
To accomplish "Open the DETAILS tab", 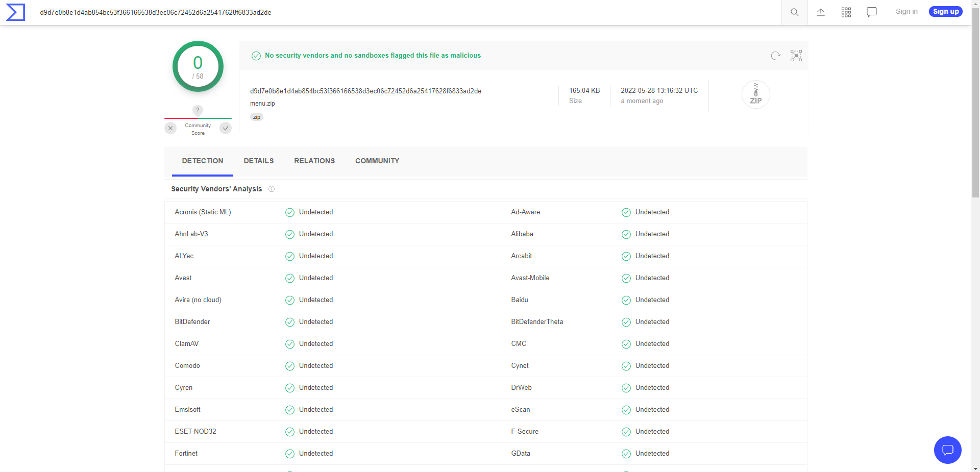I will point(259,161).
